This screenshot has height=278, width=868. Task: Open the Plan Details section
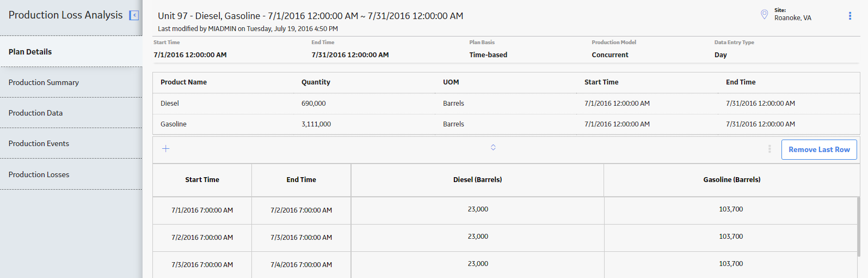point(30,52)
